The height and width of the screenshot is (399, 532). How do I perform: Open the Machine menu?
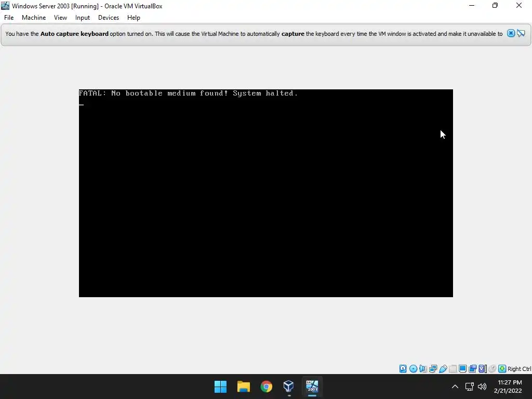pyautogui.click(x=34, y=18)
